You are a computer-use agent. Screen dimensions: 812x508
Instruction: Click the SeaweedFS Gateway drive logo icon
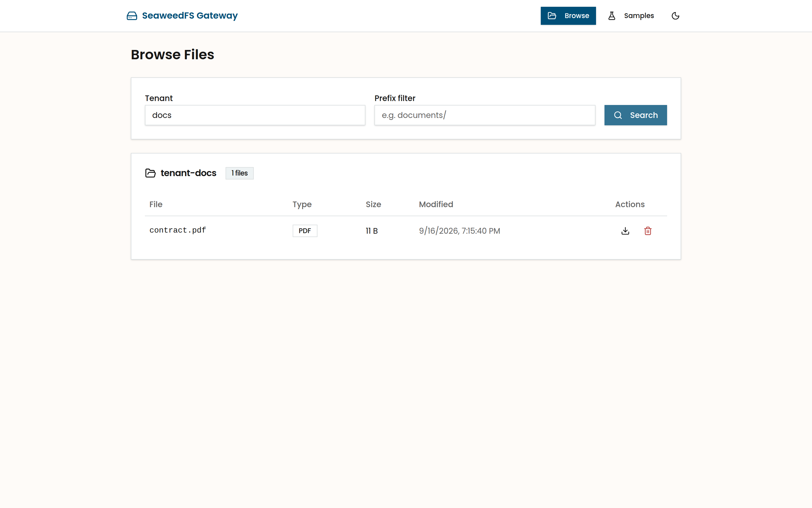pos(132,16)
